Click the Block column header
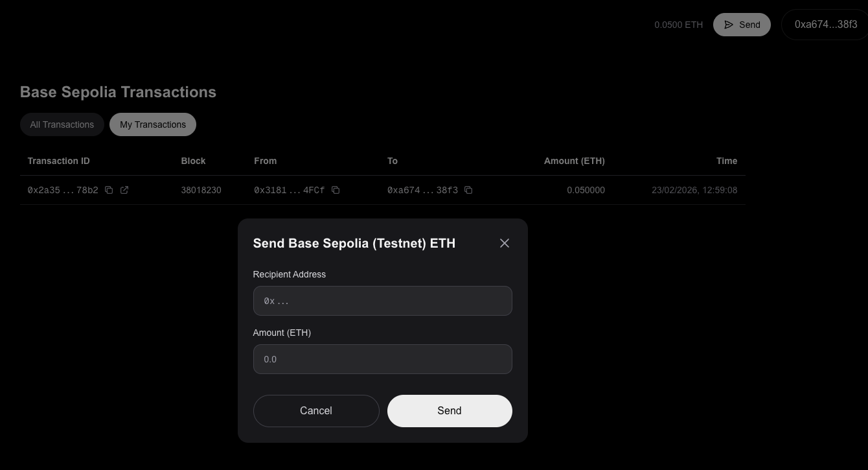This screenshot has width=868, height=470. click(193, 161)
